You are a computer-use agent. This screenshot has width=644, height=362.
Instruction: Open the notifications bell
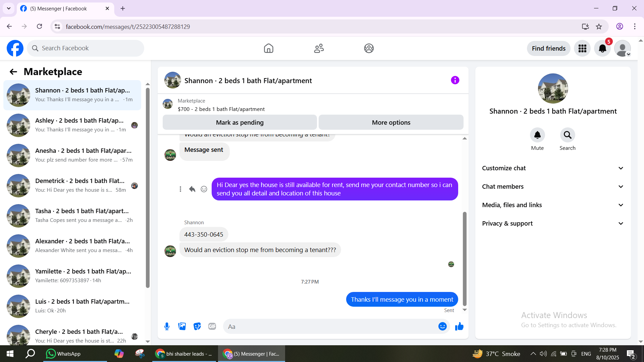[x=602, y=49]
